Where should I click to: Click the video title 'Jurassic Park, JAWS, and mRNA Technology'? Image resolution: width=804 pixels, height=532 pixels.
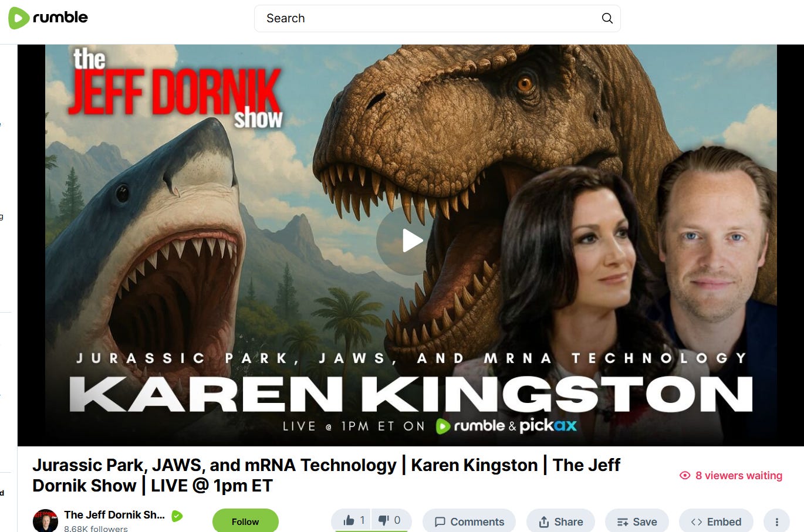326,475
